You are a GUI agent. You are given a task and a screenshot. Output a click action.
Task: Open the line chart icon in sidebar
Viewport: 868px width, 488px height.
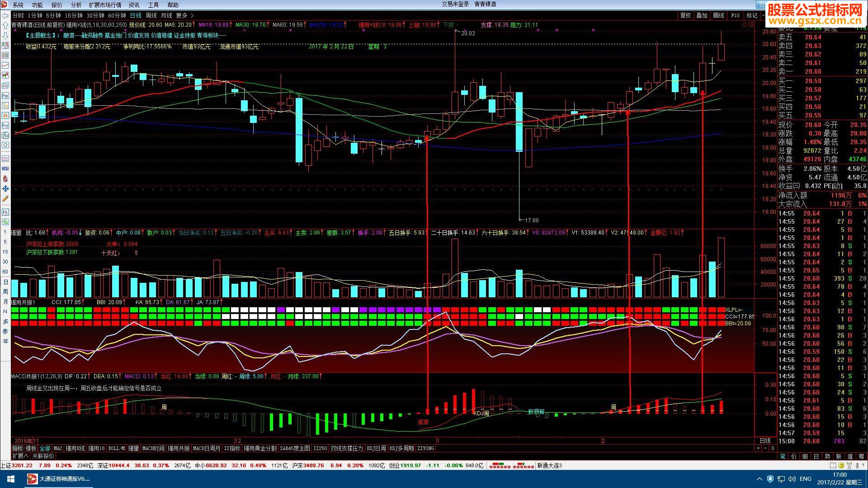(x=5, y=65)
